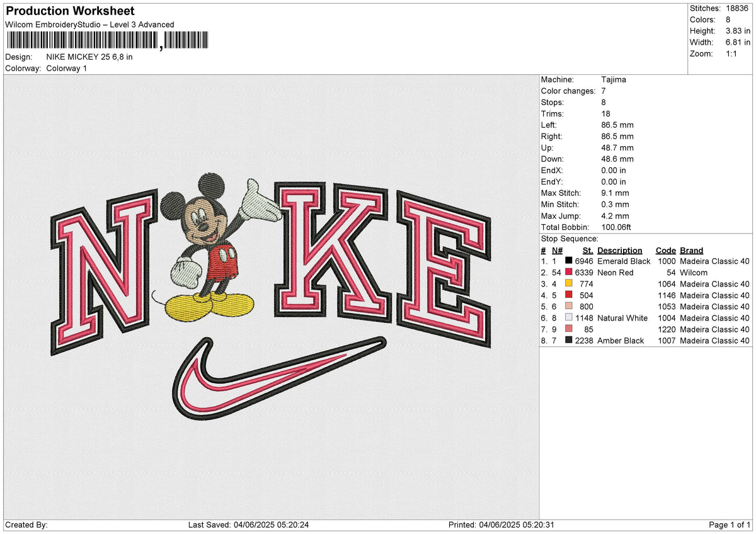Select the stitch count '1148'

pyautogui.click(x=584, y=318)
